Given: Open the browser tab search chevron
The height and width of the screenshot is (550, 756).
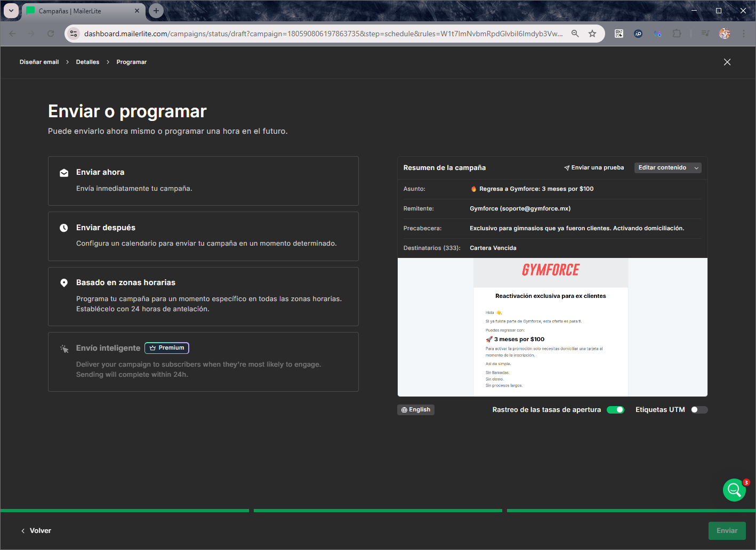Looking at the screenshot, I should click(11, 11).
